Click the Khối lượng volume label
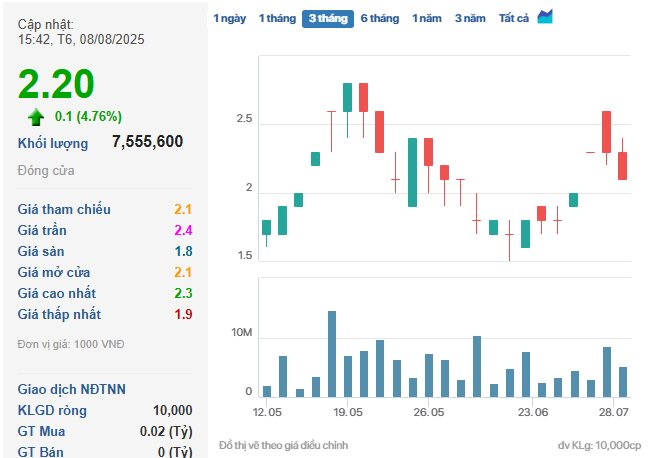This screenshot has width=657, height=458. click(53, 143)
